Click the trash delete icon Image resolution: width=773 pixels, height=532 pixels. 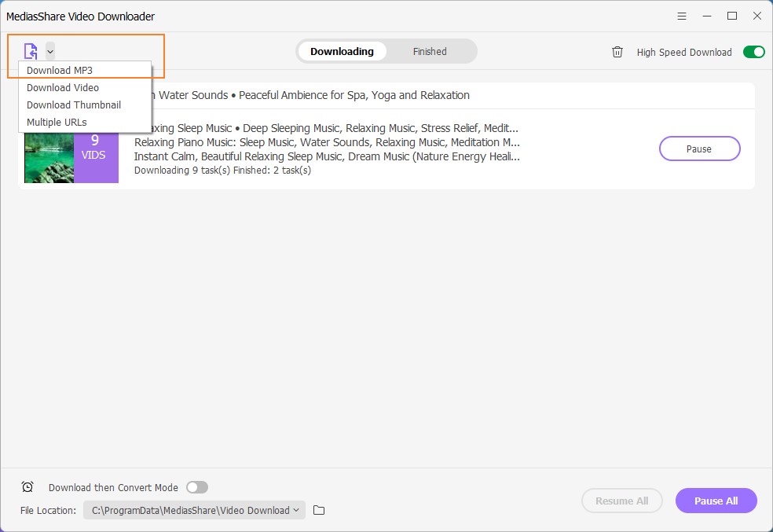click(617, 52)
